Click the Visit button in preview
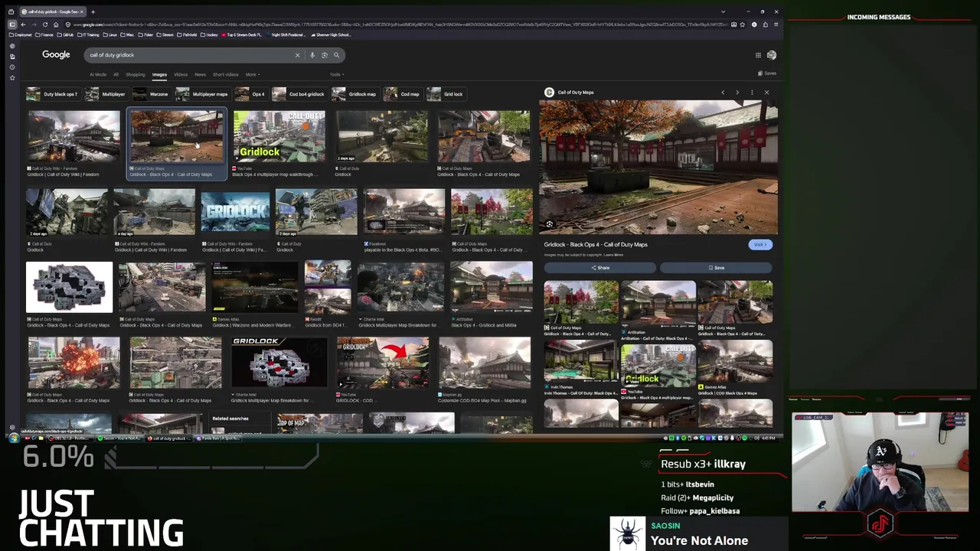This screenshot has width=980, height=551. pos(760,245)
